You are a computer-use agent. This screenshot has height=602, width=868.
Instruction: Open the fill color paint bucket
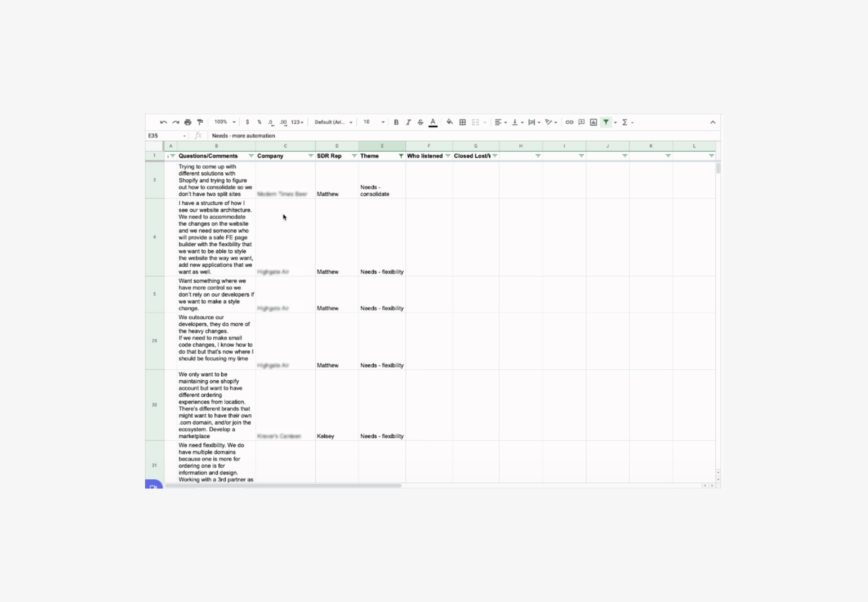tap(449, 122)
